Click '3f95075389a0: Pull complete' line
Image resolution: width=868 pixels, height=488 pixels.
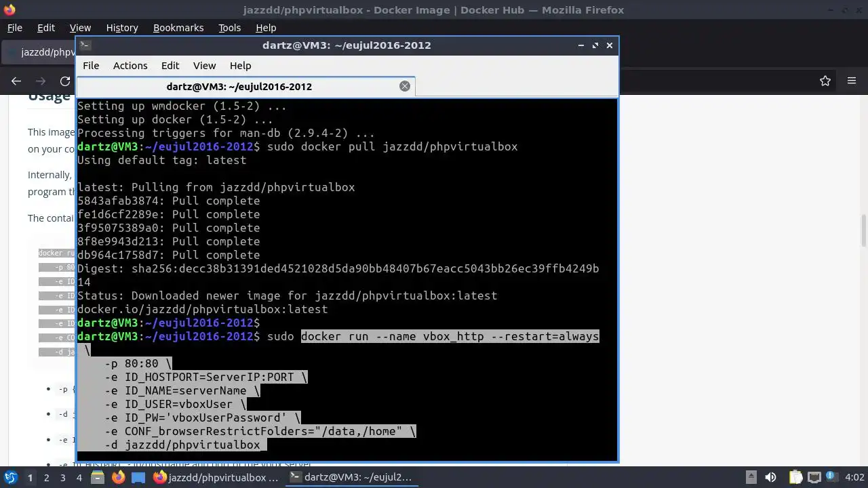pos(168,228)
